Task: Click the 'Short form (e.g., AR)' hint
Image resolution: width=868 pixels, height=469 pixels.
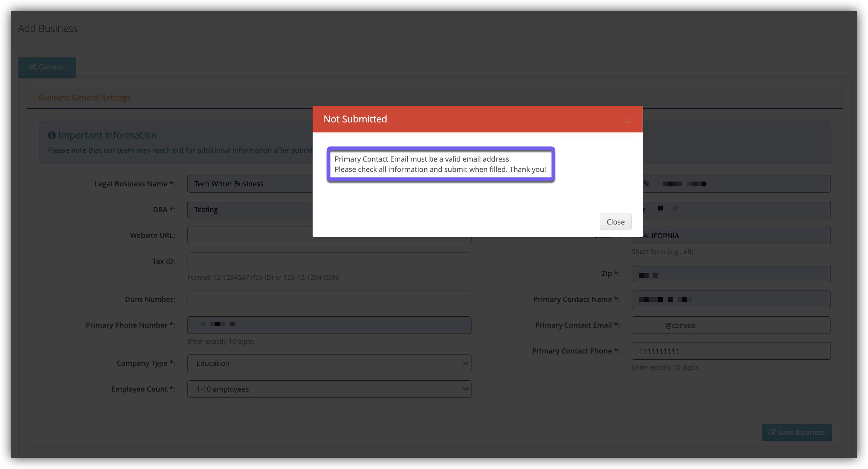Action: tap(662, 252)
